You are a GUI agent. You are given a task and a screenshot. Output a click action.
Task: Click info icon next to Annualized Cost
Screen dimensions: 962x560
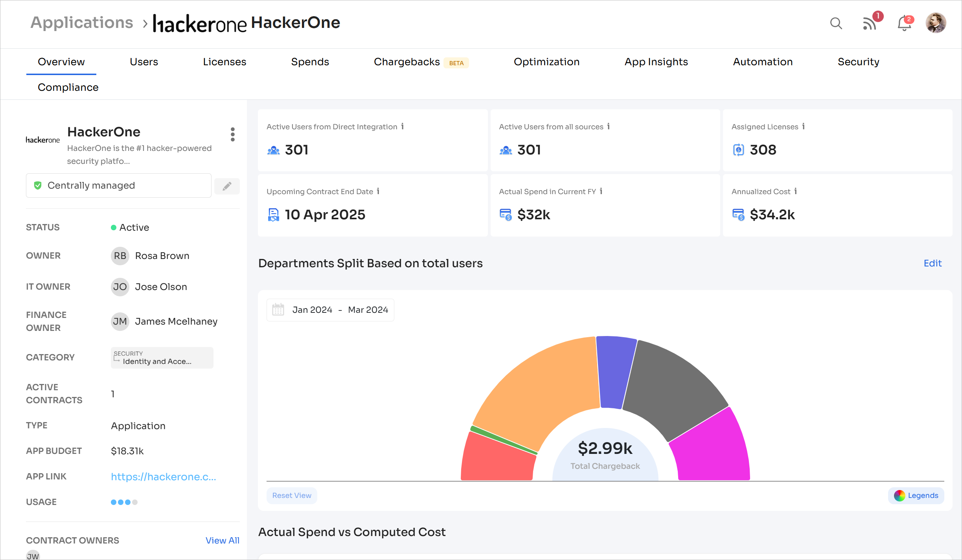click(x=795, y=191)
